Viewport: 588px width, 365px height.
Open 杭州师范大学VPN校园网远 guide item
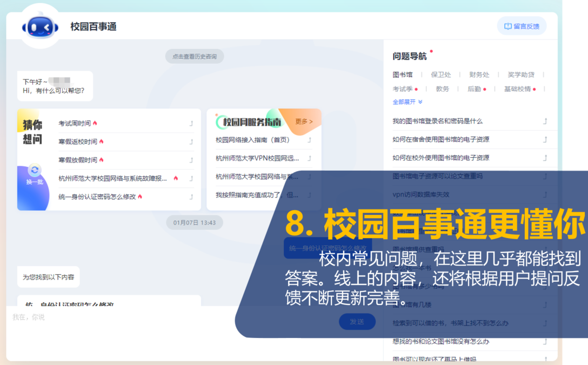pos(257,158)
